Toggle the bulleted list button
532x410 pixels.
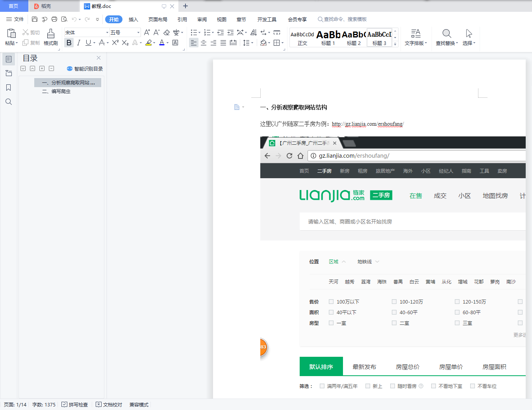(194, 32)
